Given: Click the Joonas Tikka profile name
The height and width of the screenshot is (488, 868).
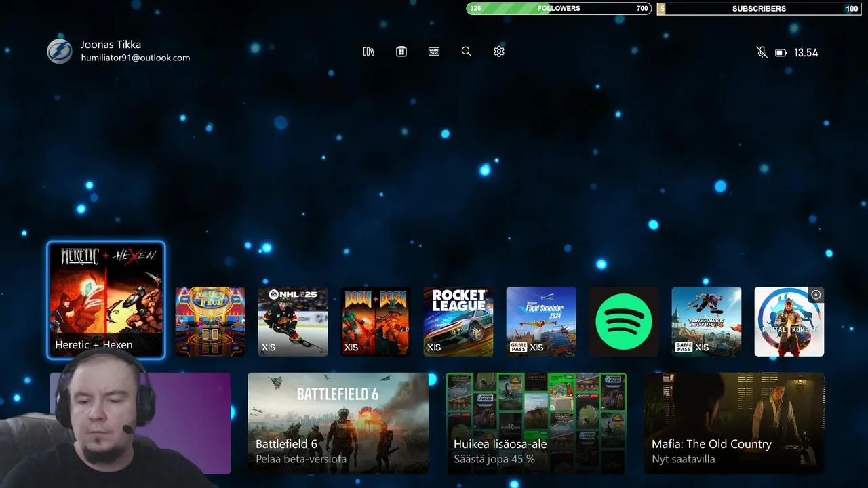Looking at the screenshot, I should pyautogui.click(x=111, y=45).
